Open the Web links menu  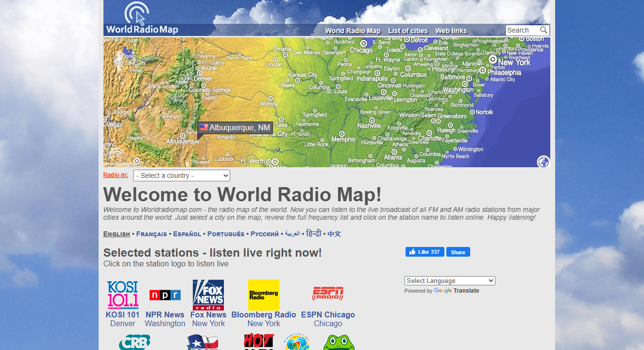(451, 31)
